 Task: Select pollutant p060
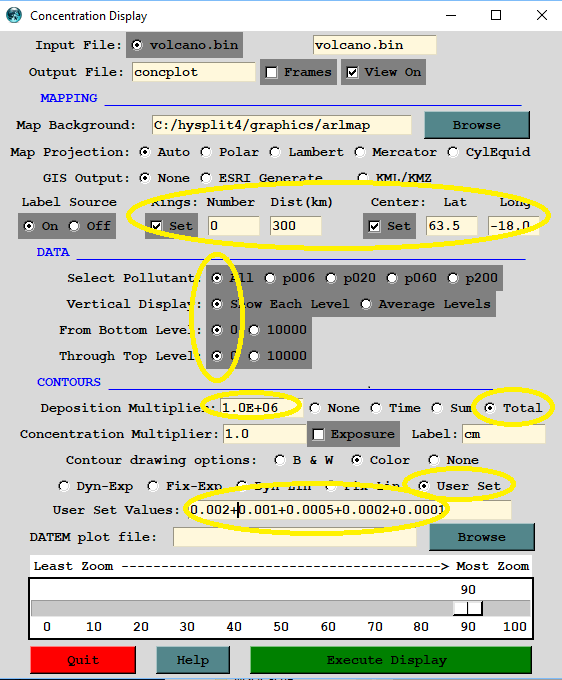392,278
